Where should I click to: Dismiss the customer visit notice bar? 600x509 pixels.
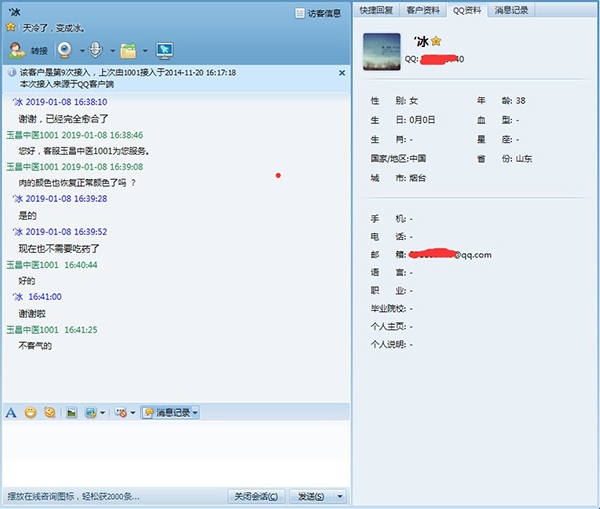[341, 73]
